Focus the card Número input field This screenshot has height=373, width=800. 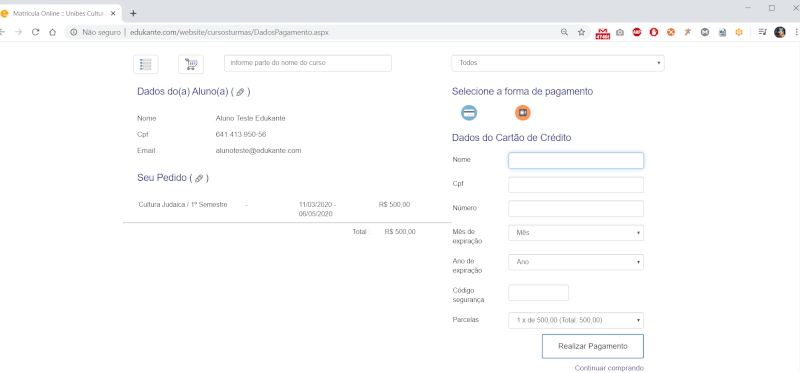click(x=576, y=209)
